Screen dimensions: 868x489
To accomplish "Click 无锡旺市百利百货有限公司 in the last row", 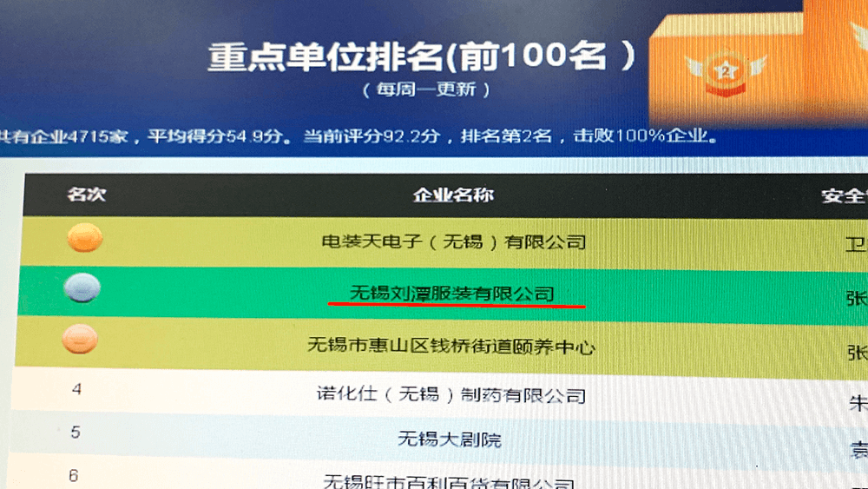I will coord(448,480).
